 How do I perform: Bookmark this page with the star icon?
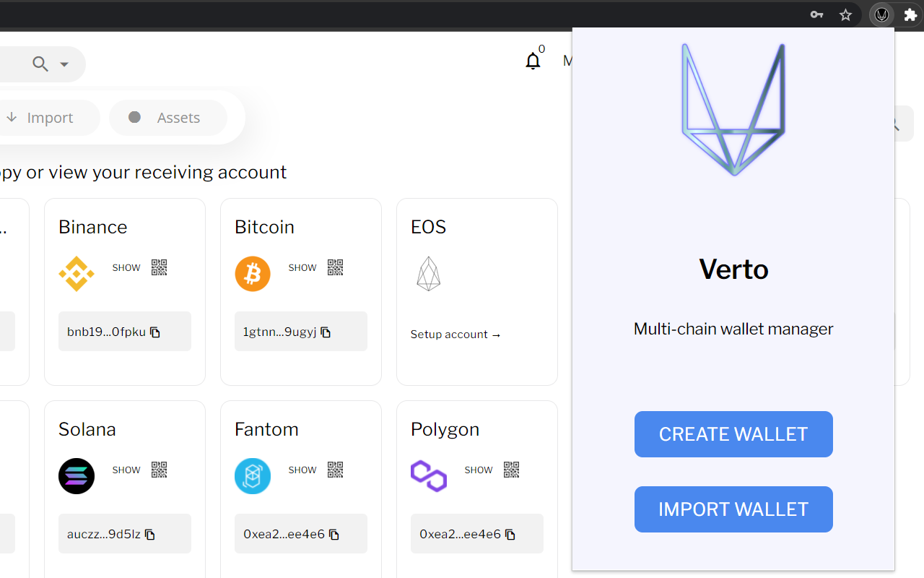tap(846, 14)
